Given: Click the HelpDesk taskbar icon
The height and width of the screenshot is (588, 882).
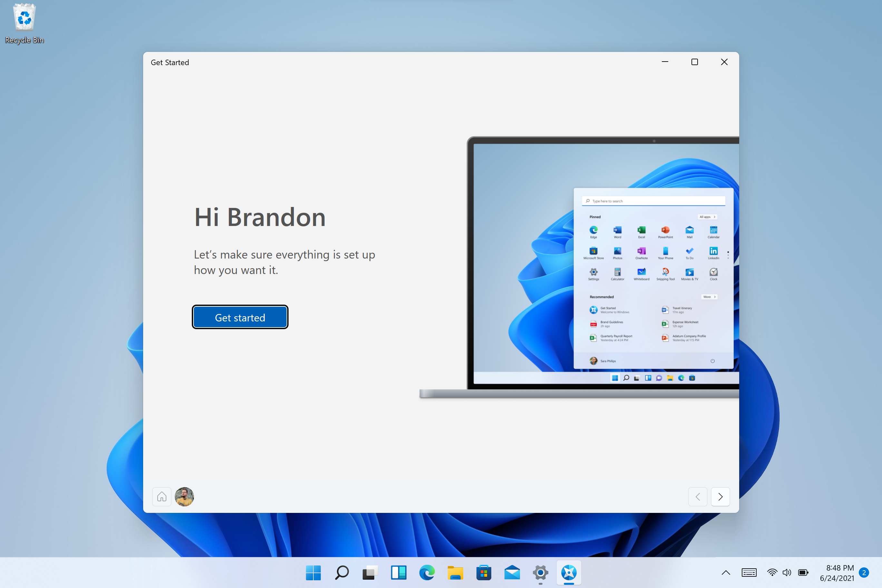Looking at the screenshot, I should (568, 570).
